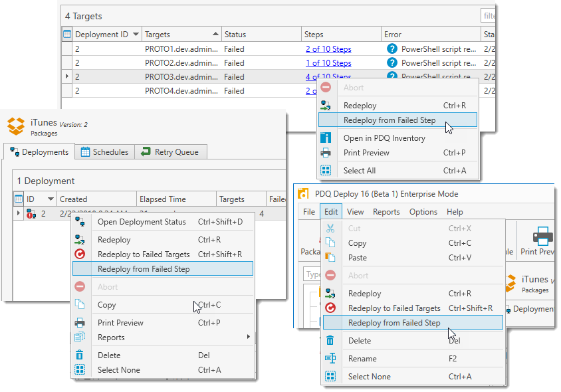Choose Redeploy from Failed Step in the Edit menu
The width and height of the screenshot is (561, 392).
pos(413,323)
